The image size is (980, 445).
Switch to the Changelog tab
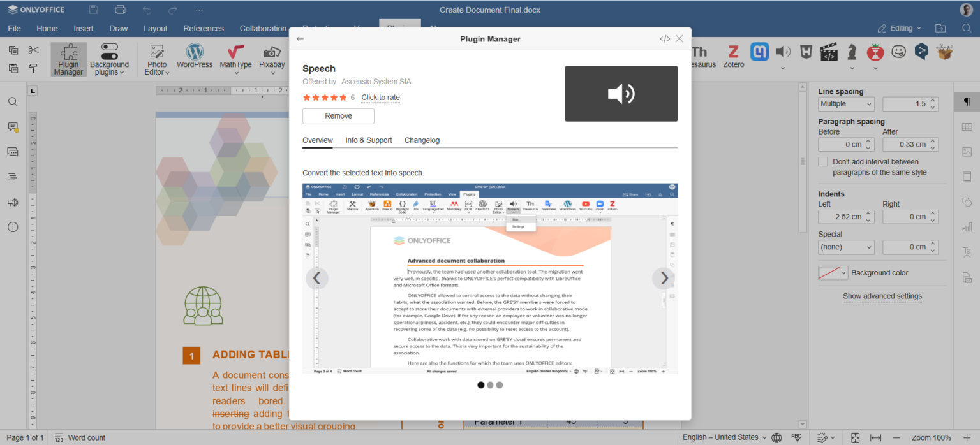422,140
